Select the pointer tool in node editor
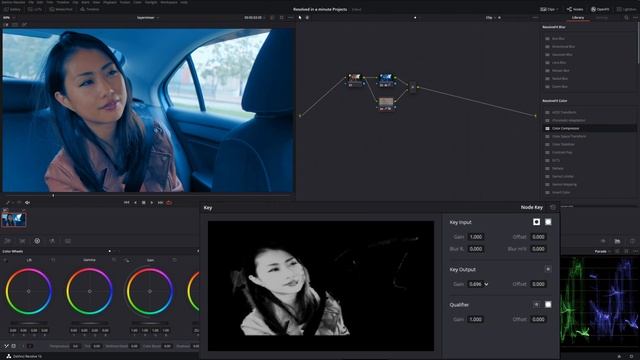Viewport: 640px width, 360px height. (x=300, y=18)
